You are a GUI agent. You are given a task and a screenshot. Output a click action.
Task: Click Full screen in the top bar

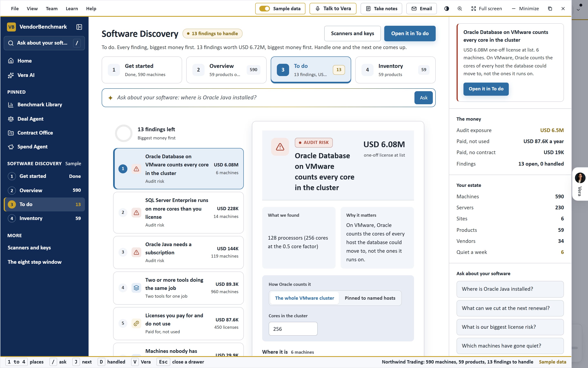pos(487,9)
